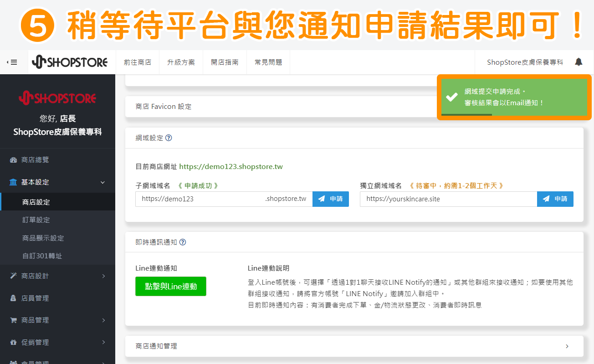Click the Line連動說明 heading
The width and height of the screenshot is (594, 364).
268,268
